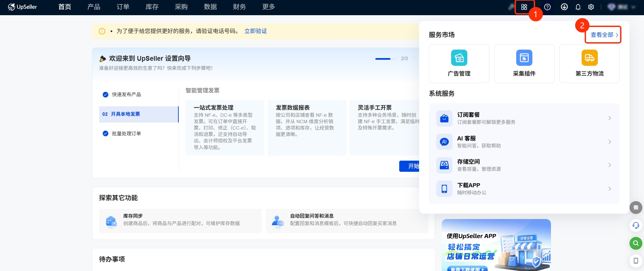
Task: Click the 智能管理发票 heading
Action: tap(202, 90)
